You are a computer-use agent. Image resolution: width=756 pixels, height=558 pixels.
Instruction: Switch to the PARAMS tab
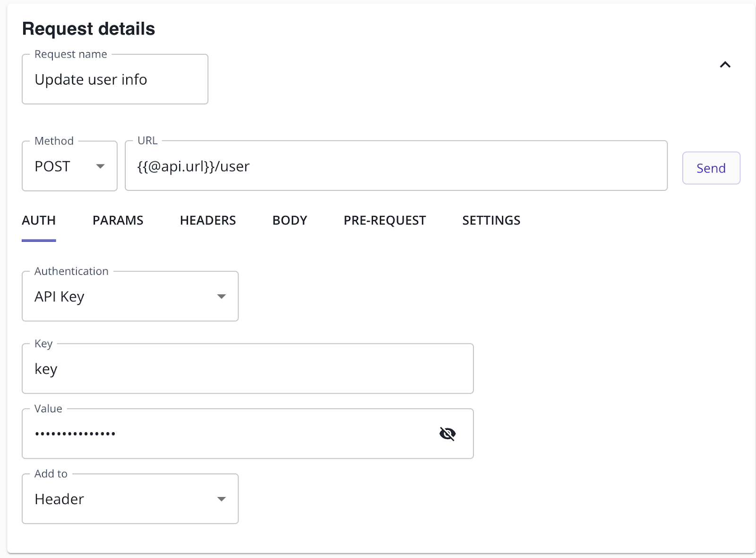tap(118, 221)
